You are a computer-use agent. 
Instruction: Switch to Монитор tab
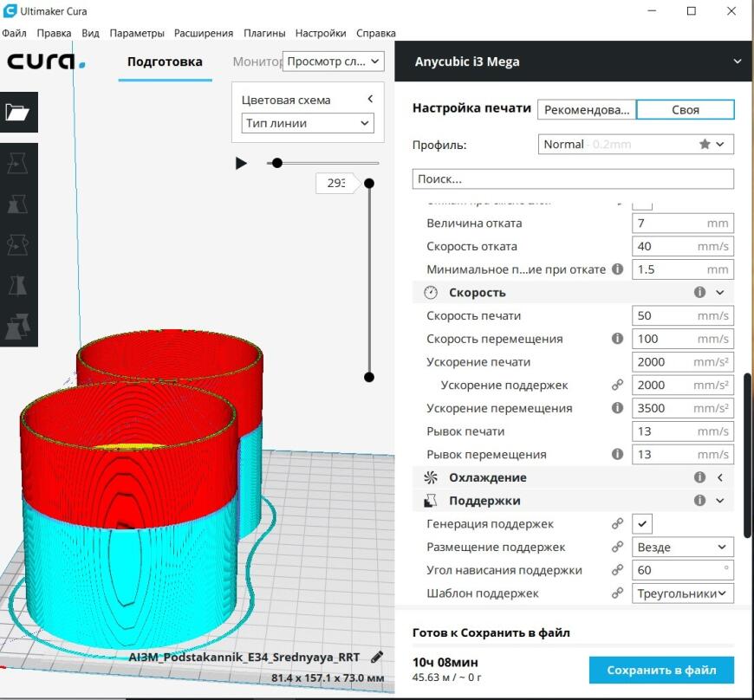click(257, 62)
